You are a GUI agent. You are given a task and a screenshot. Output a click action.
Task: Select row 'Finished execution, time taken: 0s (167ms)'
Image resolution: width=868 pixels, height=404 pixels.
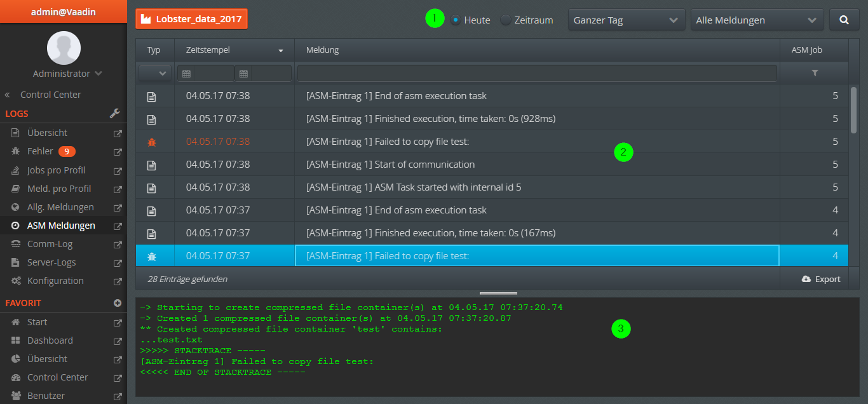[492, 233]
